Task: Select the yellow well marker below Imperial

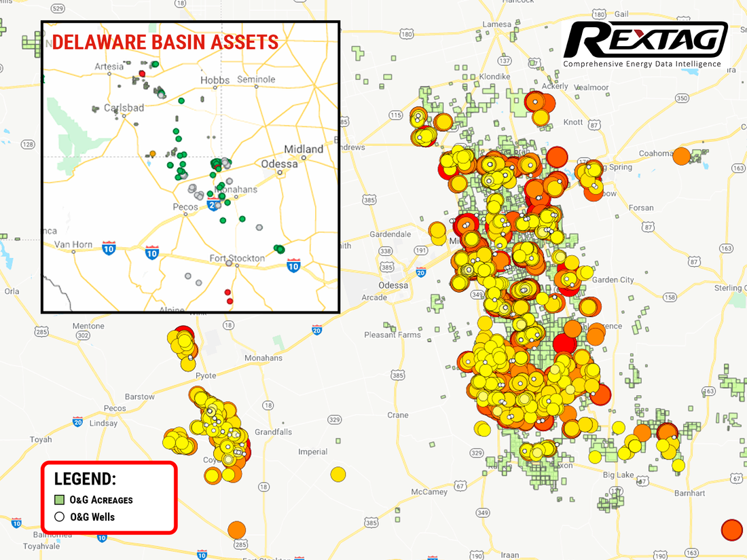Action: click(x=338, y=474)
